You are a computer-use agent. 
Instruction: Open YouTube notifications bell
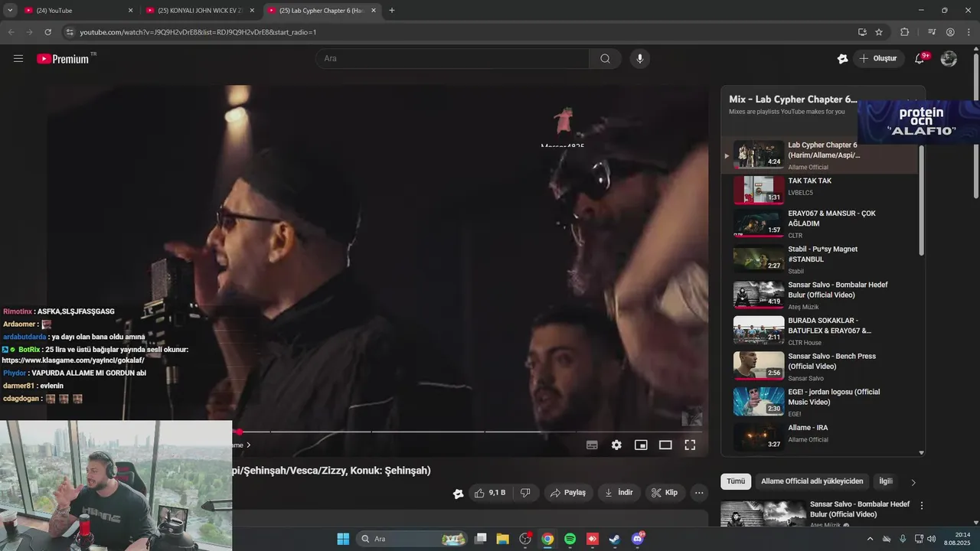pyautogui.click(x=920, y=59)
